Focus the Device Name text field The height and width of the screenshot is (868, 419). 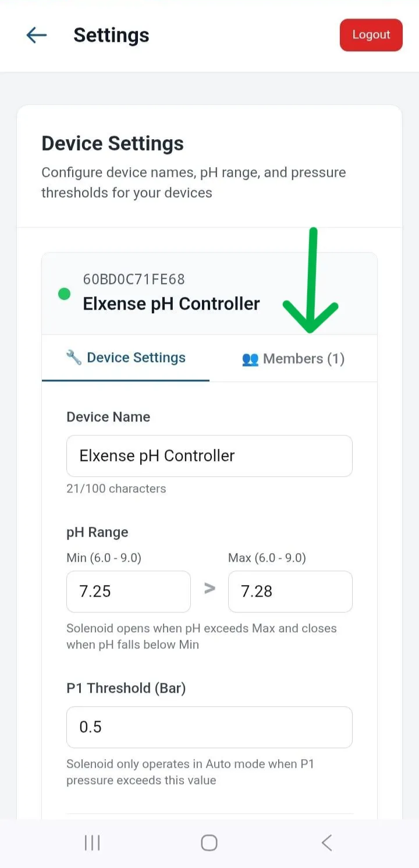[210, 456]
